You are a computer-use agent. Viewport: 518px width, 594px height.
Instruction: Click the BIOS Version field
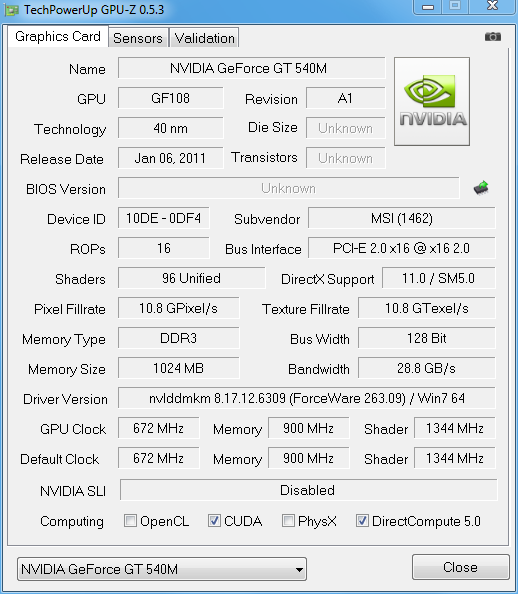pos(289,188)
